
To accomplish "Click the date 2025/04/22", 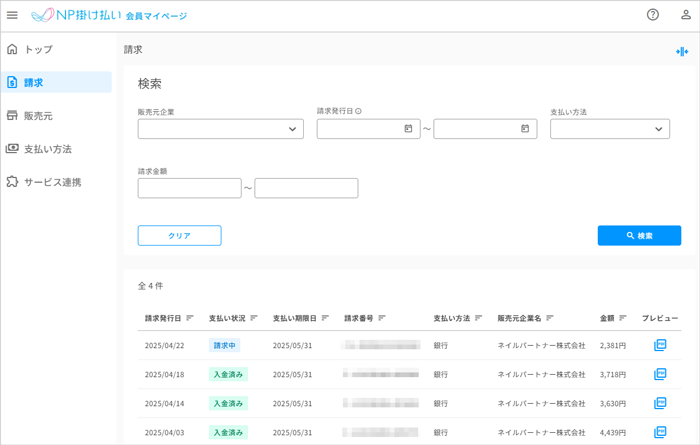I will (164, 345).
